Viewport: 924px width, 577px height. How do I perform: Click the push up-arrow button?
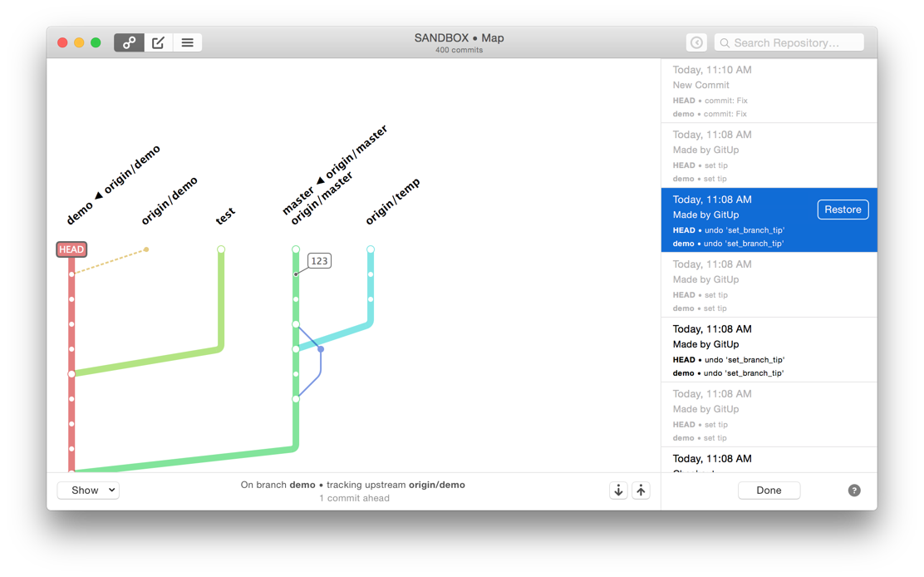click(641, 491)
